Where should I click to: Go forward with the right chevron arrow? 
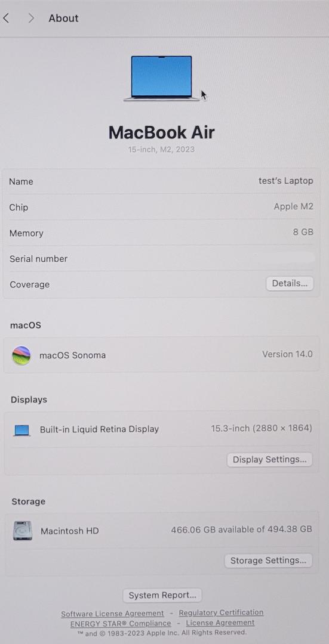31,18
